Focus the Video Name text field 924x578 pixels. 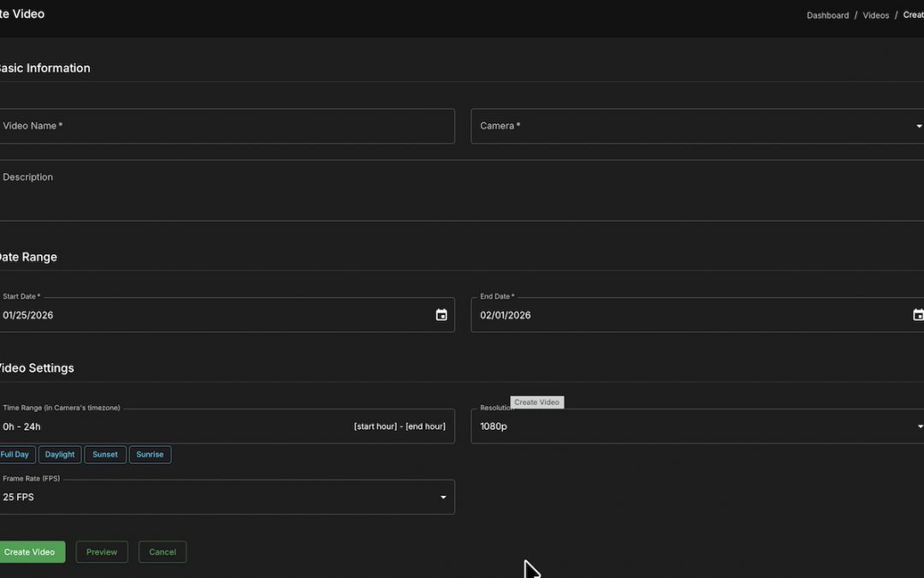coord(227,126)
